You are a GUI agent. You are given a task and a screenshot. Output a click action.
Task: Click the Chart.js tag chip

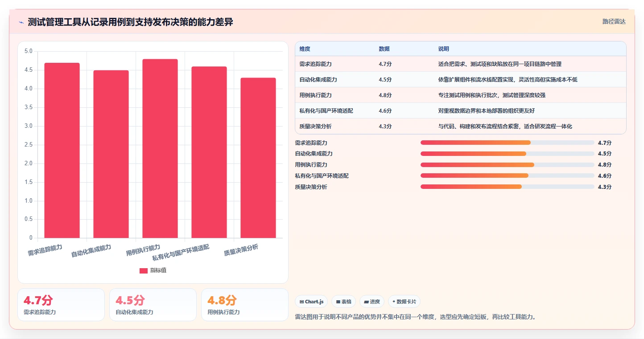(311, 302)
